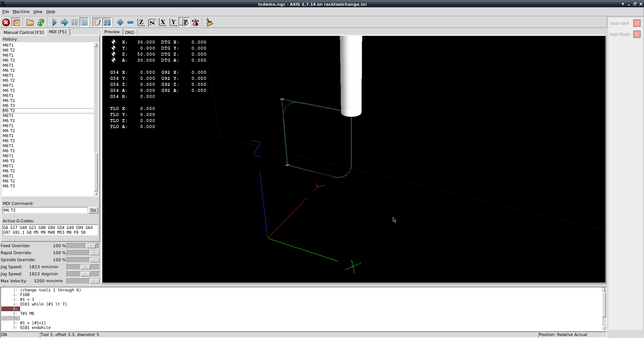This screenshot has height=338, width=644.
Task: Click status text 'Tool 3, offset 3.3, diameter 5'
Action: (x=70, y=335)
